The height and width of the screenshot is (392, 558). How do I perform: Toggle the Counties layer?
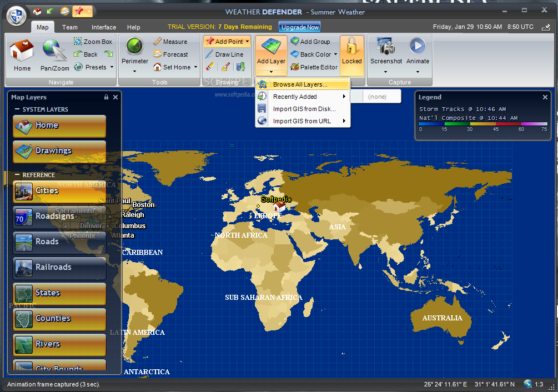click(x=59, y=319)
